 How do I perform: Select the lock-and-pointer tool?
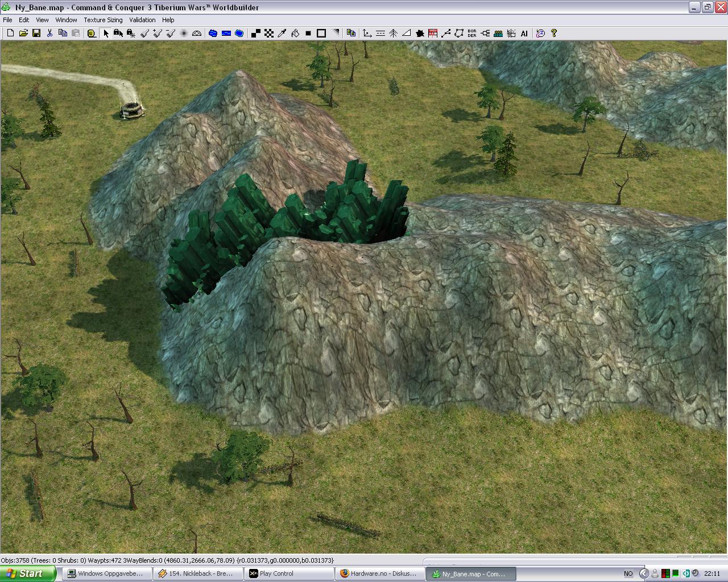tap(118, 33)
